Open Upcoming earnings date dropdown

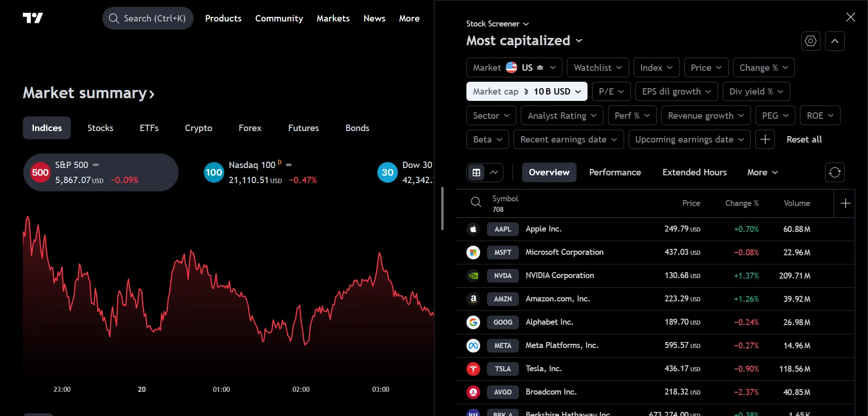coord(689,139)
